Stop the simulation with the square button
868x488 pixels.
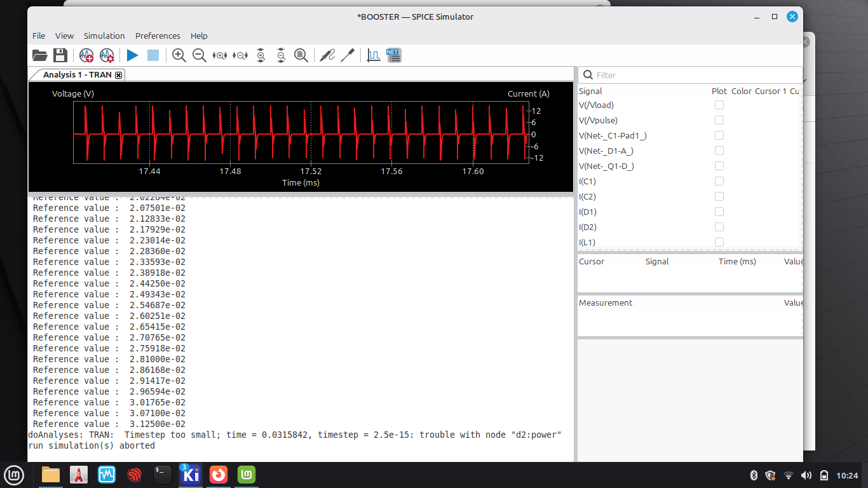coord(153,55)
